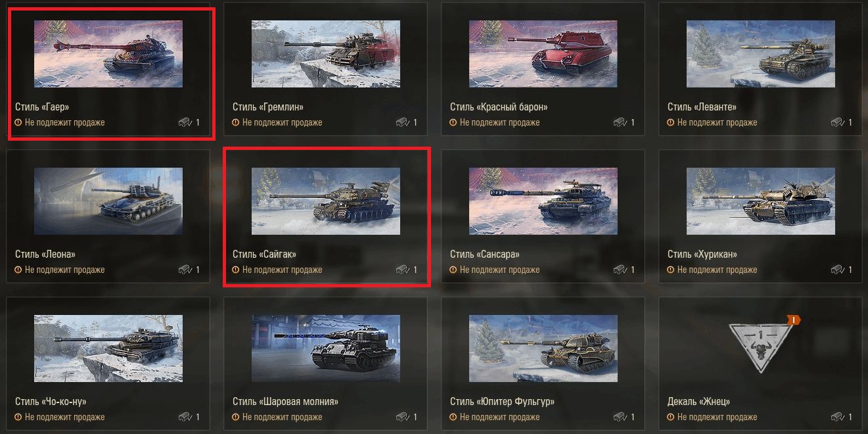The height and width of the screenshot is (434, 868).
Task: Click the Декаль «Жнец» title text
Action: (x=698, y=401)
